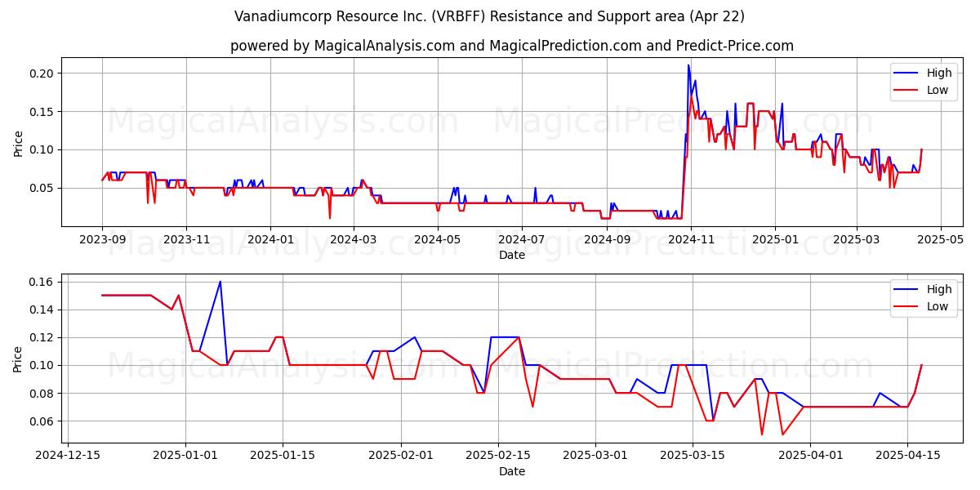The image size is (980, 490).
Task: Click the 0.12 price tick on the bottom chart
Action: click(x=42, y=337)
